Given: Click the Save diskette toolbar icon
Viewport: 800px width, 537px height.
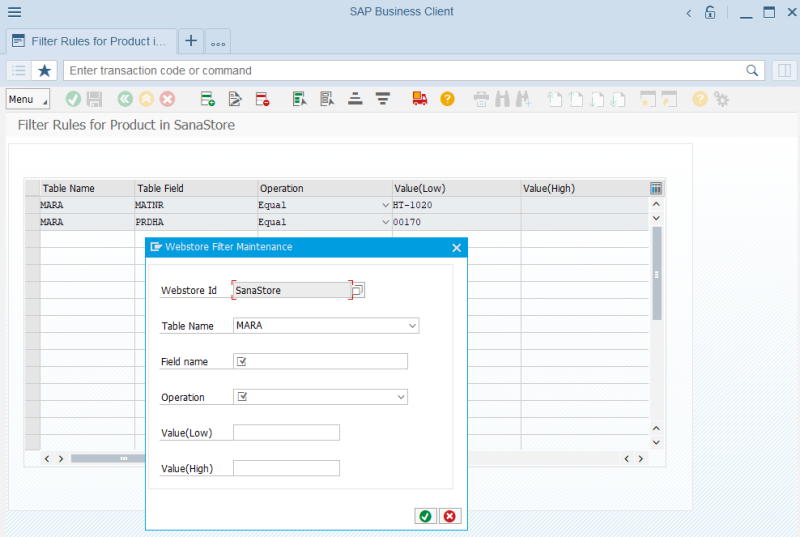Looking at the screenshot, I should (x=94, y=99).
